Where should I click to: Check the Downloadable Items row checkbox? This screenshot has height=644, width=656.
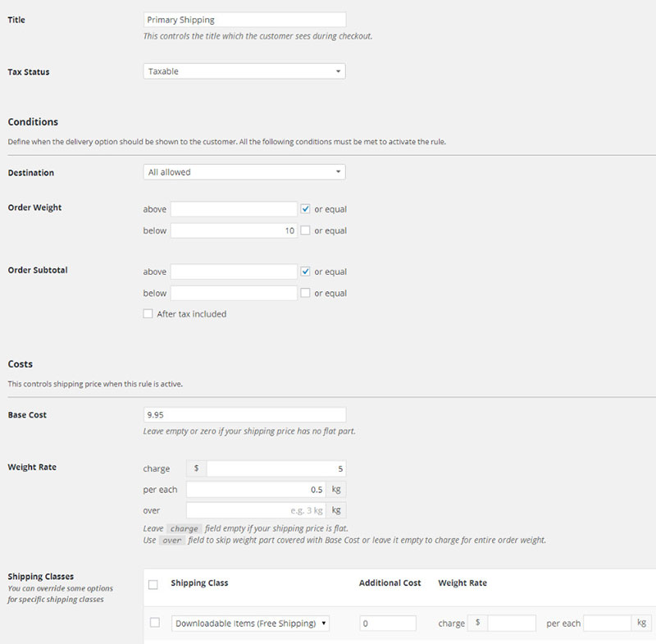point(154,623)
